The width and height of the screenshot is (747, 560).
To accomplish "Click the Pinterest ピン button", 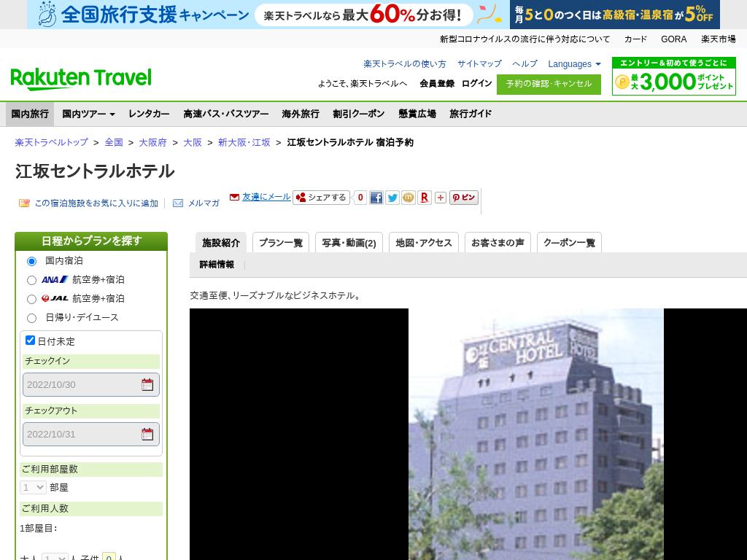I will coord(463,197).
